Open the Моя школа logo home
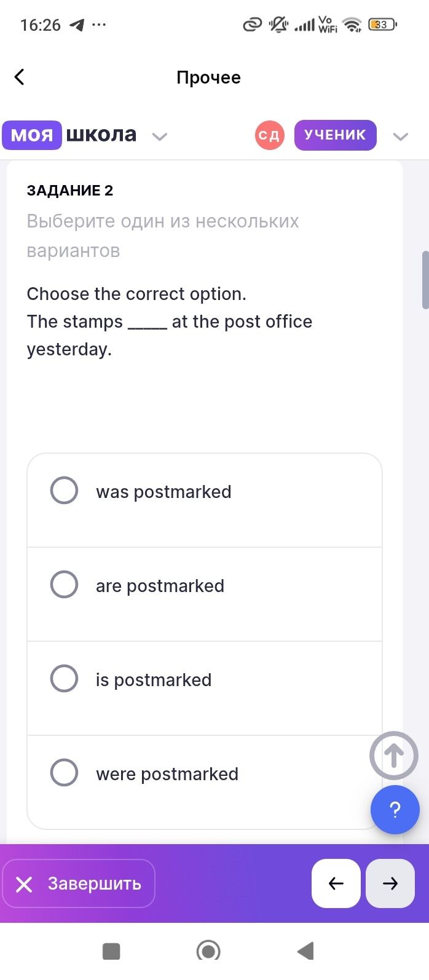The height and width of the screenshot is (980, 429). click(69, 135)
